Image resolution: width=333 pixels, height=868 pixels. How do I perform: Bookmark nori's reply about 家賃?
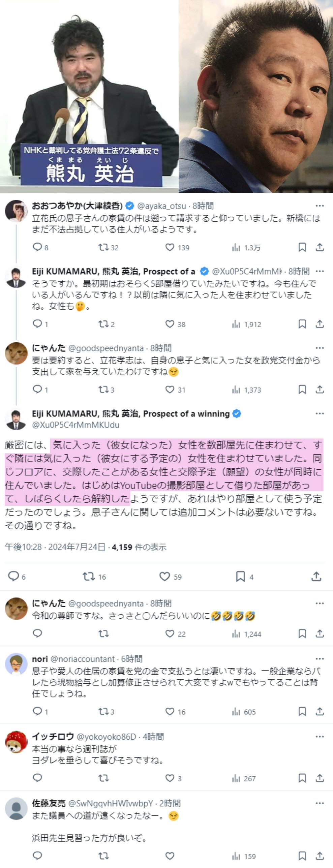click(x=302, y=711)
